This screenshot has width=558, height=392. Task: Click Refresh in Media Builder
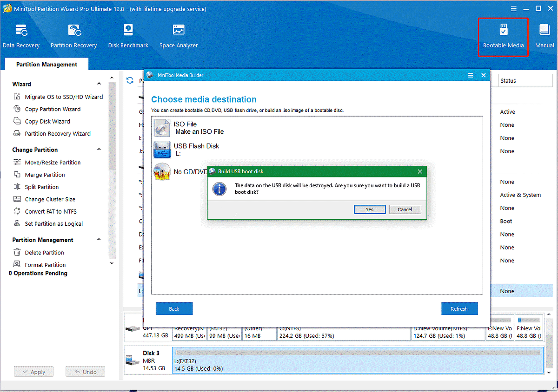point(459,308)
